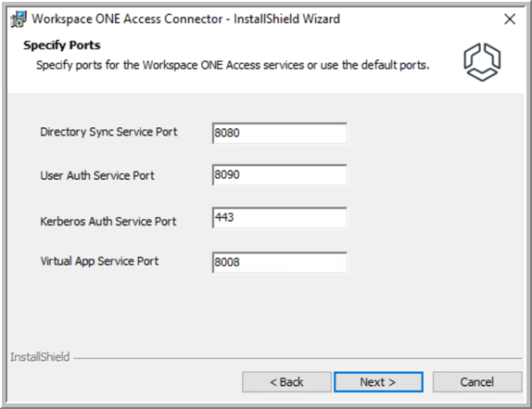
Task: Select the User Auth Service Port field
Action: 280,175
